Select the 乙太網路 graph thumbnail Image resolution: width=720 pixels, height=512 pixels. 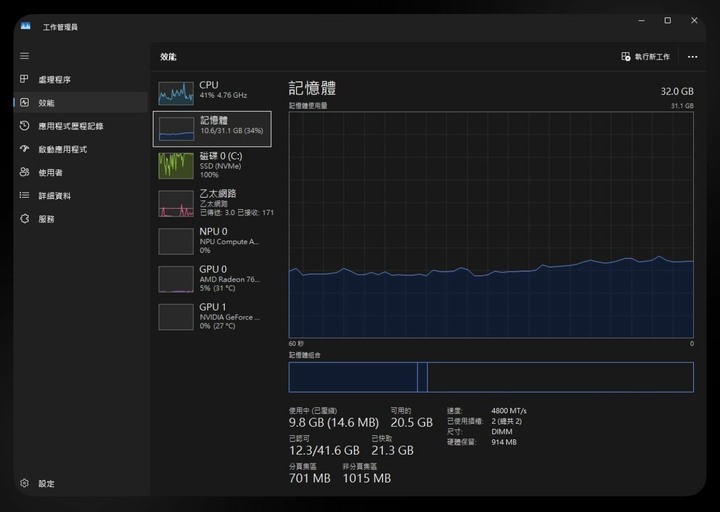pos(176,203)
